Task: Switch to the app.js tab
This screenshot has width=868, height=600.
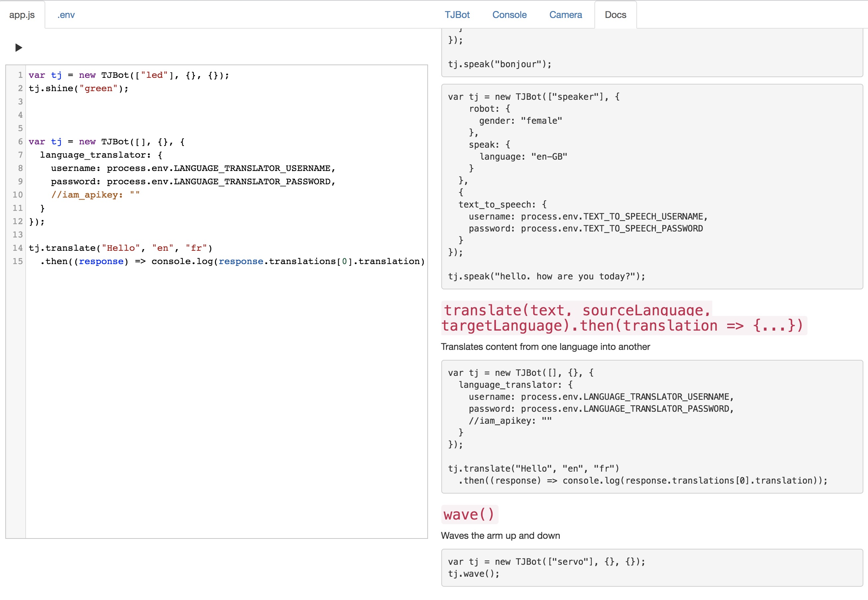Action: pos(22,15)
